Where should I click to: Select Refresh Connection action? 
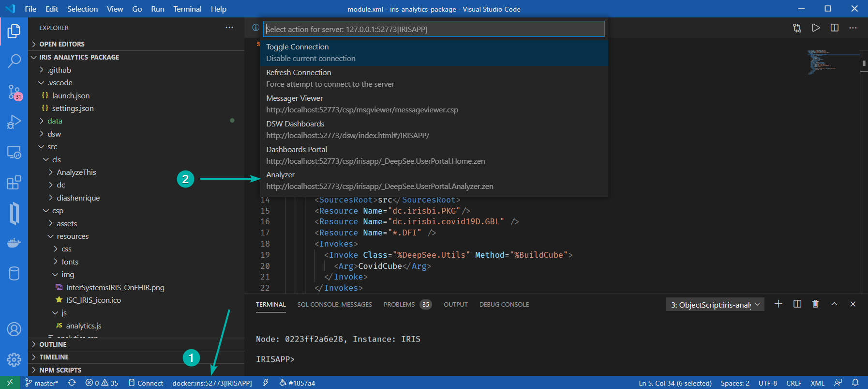[x=434, y=78]
